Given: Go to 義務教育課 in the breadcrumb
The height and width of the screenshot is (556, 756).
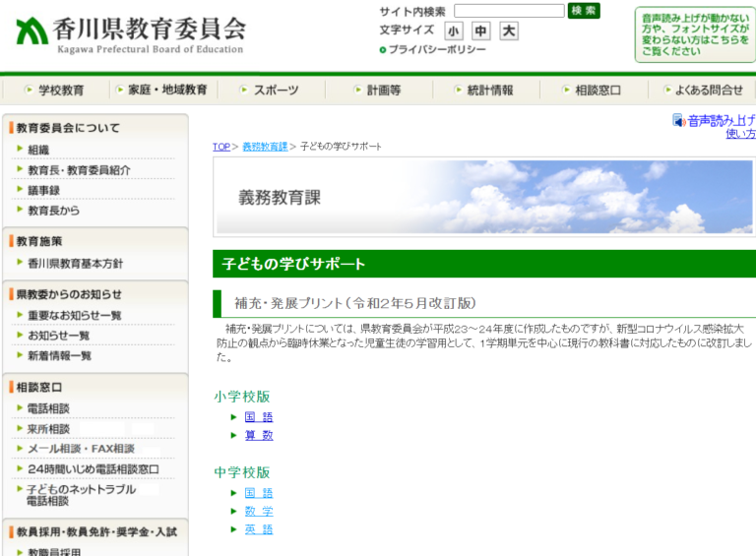Looking at the screenshot, I should coord(265,147).
